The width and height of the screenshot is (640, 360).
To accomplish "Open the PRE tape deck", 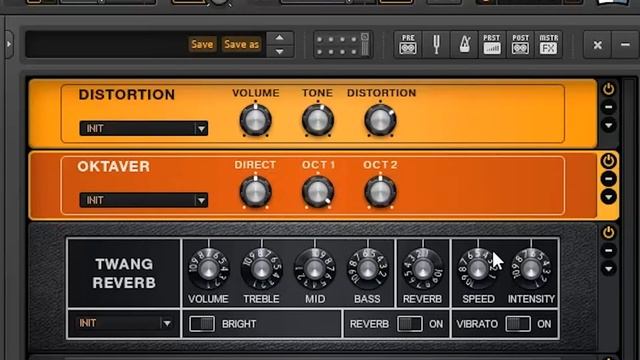I will 408,44.
